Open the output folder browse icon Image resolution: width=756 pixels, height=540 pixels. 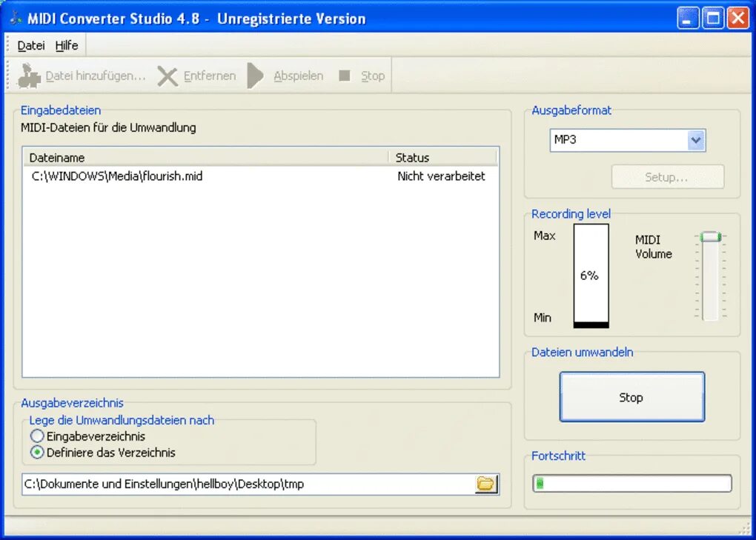485,484
